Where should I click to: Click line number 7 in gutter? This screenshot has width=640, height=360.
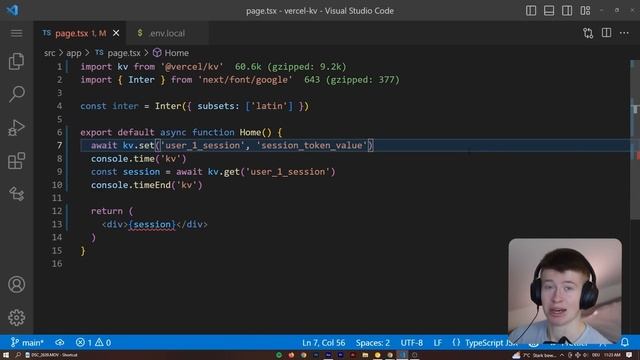(x=60, y=145)
